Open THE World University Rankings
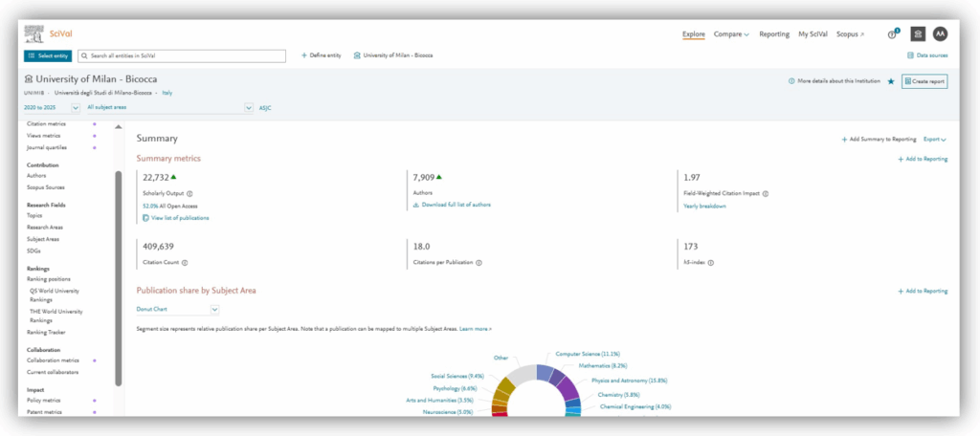 click(56, 316)
